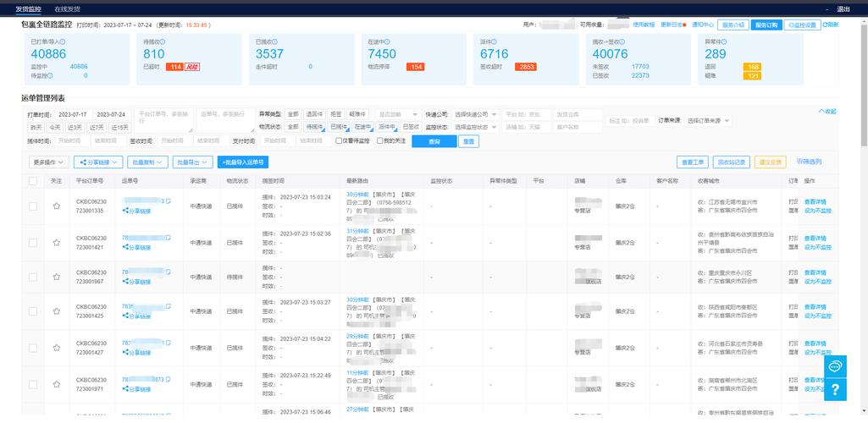Click the copy icon beside first waybill number

[168, 201]
